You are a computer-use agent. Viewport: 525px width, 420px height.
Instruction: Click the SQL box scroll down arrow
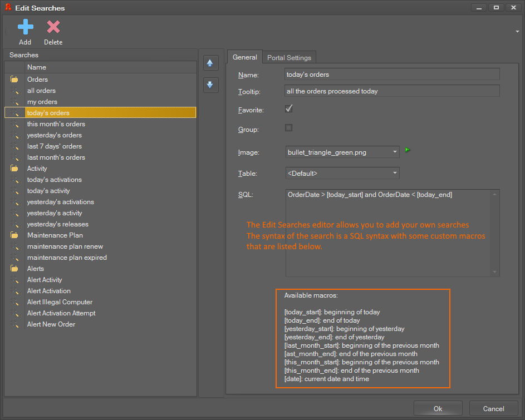494,271
